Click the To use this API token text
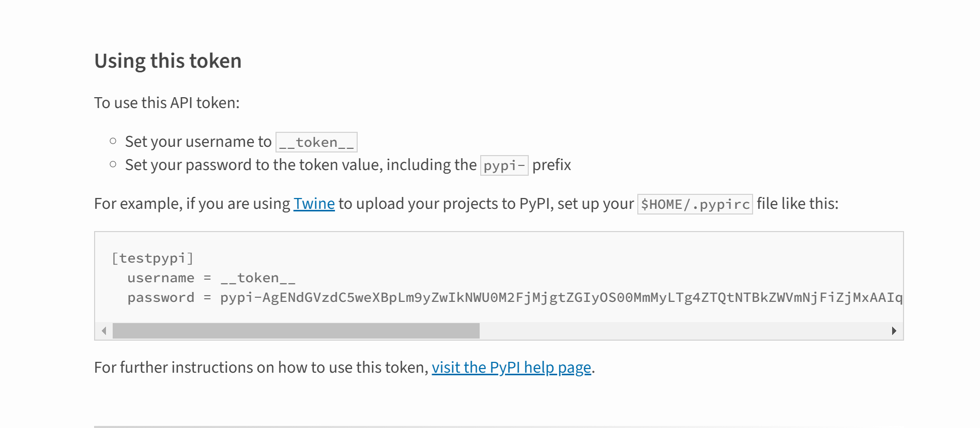This screenshot has height=428, width=980. (x=166, y=102)
